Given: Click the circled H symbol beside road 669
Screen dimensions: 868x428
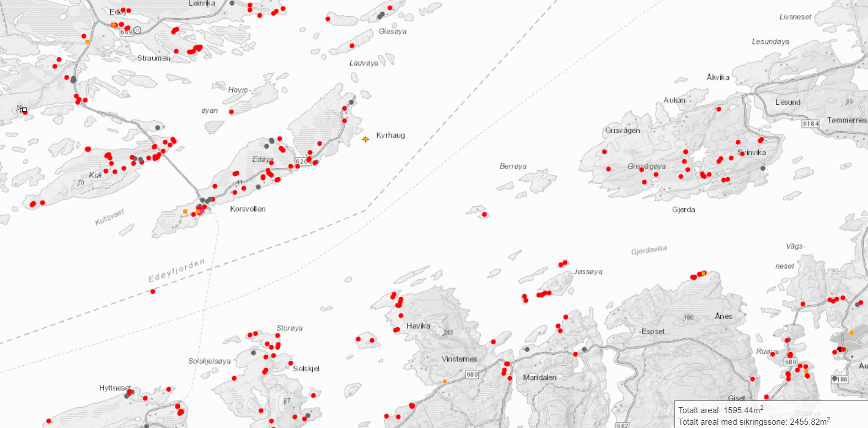Looking at the screenshot, I should (137, 30).
